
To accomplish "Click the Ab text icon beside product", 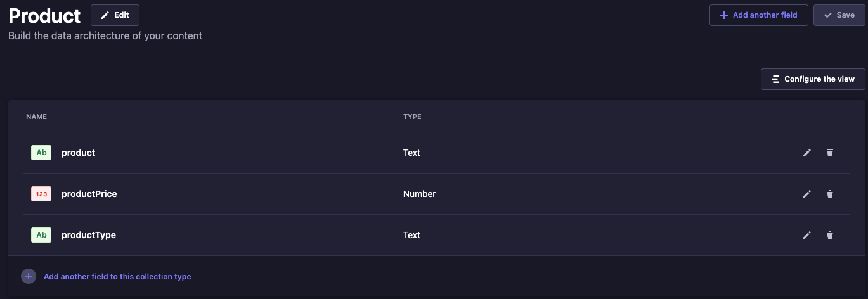I will (41, 153).
